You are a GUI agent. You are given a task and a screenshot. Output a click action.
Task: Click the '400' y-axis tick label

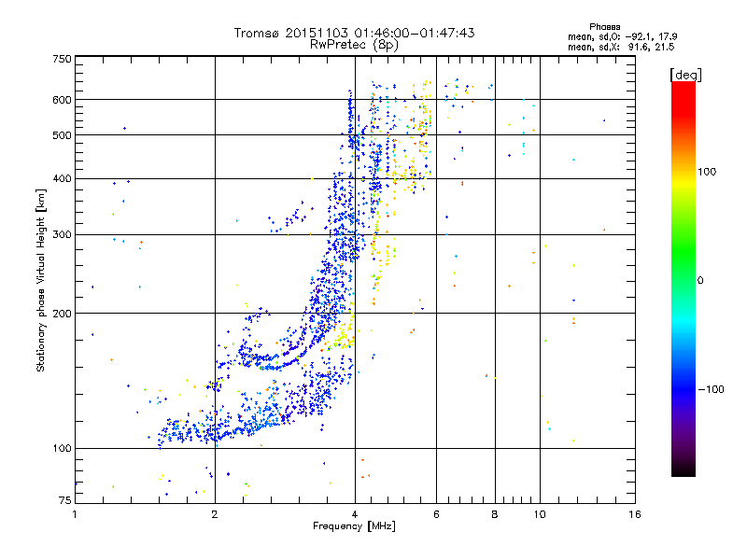pyautogui.click(x=62, y=179)
